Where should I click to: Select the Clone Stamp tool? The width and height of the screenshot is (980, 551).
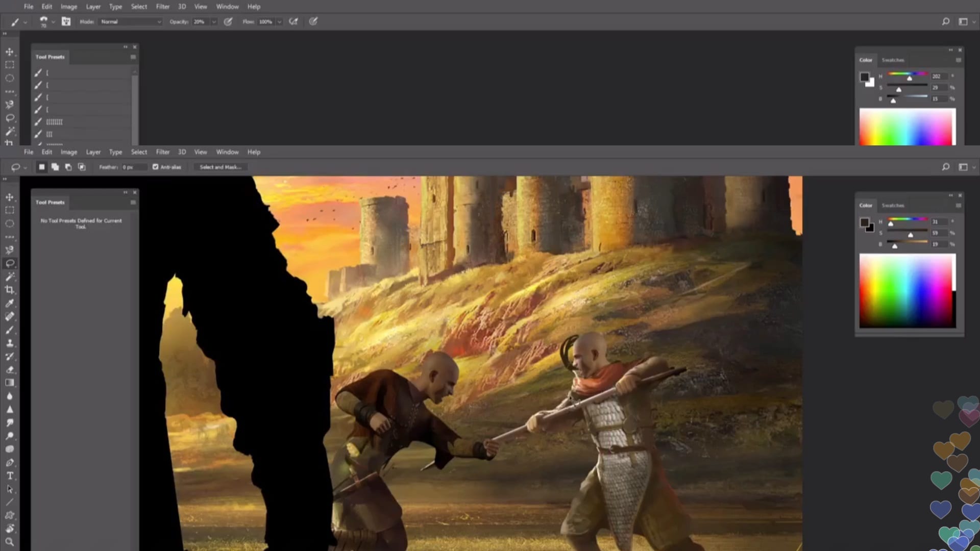coord(10,343)
